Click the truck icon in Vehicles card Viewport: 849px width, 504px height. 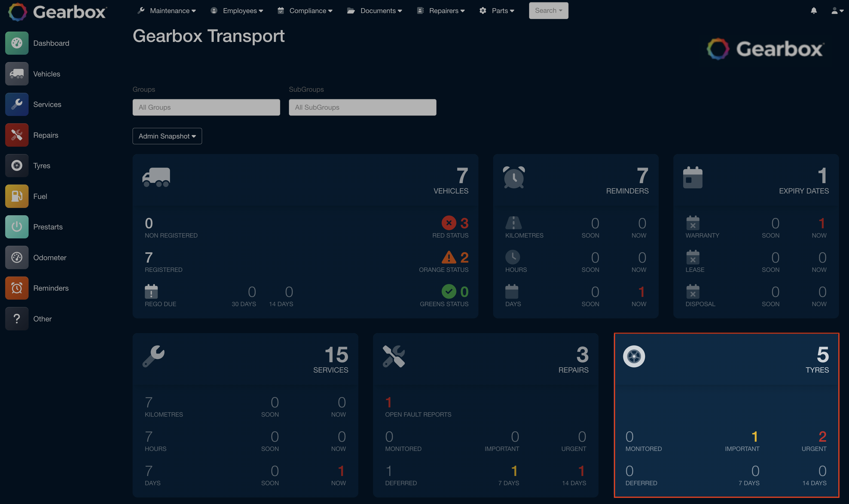pos(156,177)
